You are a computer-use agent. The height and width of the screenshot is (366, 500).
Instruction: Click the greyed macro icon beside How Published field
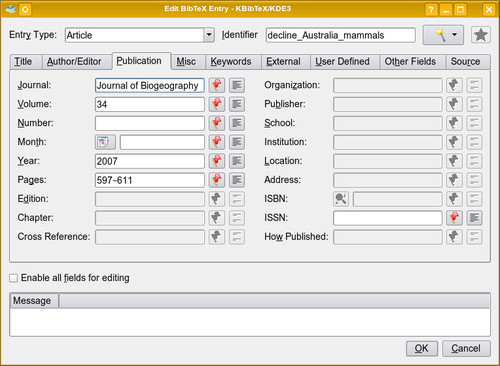pyautogui.click(x=454, y=237)
